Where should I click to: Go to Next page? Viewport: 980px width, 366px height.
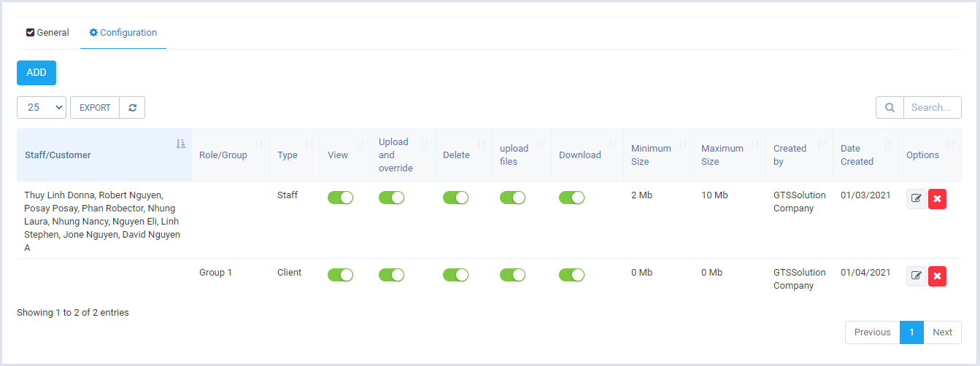point(943,332)
